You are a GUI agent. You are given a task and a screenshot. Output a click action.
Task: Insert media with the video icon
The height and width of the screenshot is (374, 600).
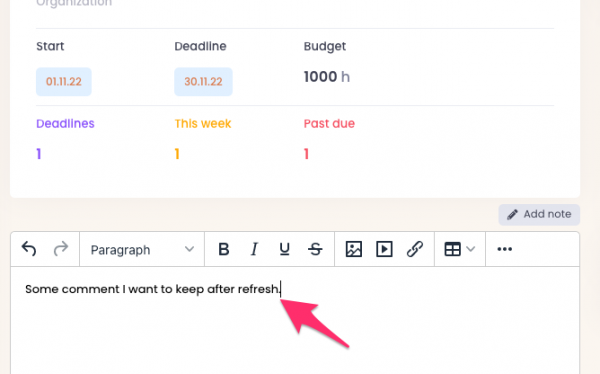[384, 249]
